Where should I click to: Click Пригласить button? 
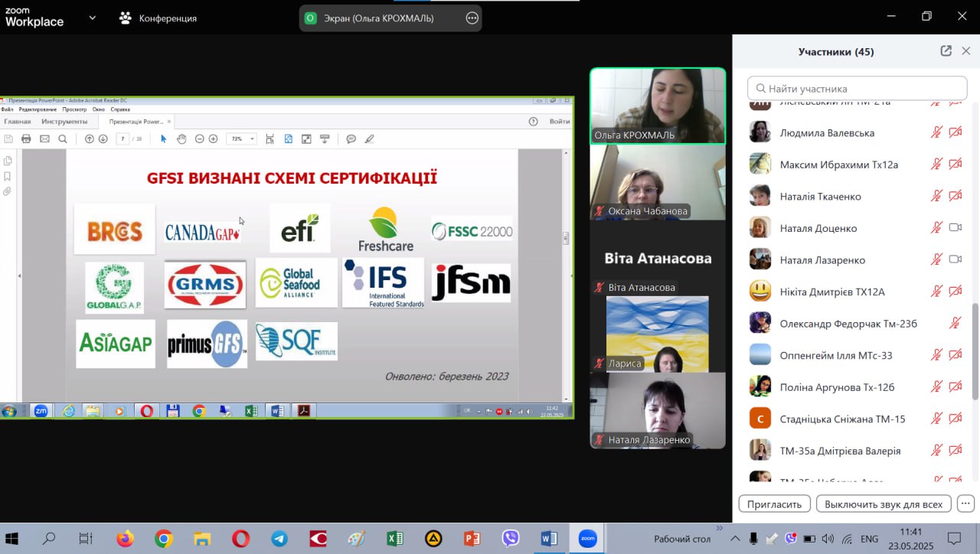pos(774,504)
